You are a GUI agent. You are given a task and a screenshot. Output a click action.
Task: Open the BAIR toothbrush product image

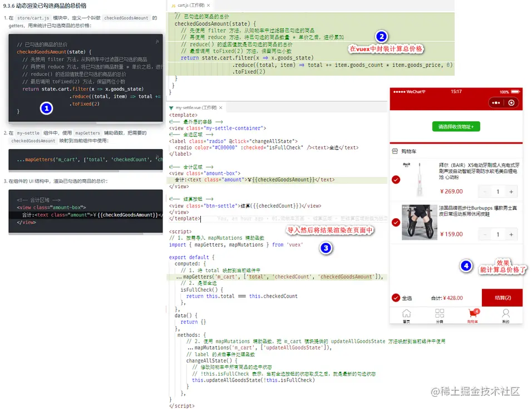(x=420, y=179)
